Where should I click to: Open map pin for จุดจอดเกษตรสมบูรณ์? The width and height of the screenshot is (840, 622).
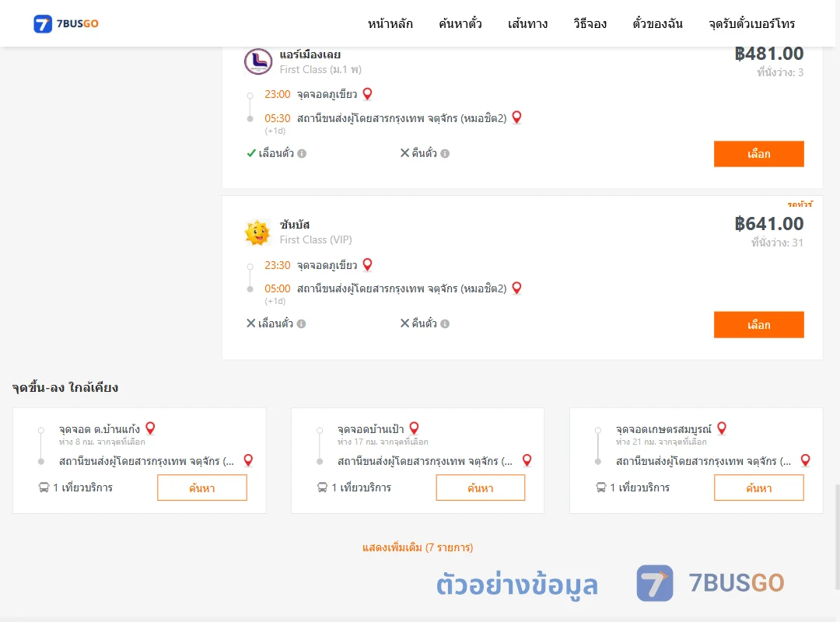[x=722, y=428]
